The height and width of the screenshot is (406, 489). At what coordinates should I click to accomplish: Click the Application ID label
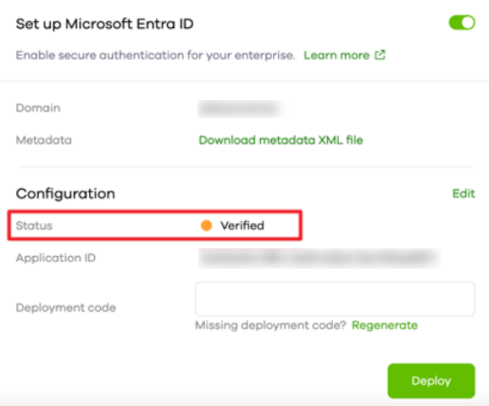(56, 258)
